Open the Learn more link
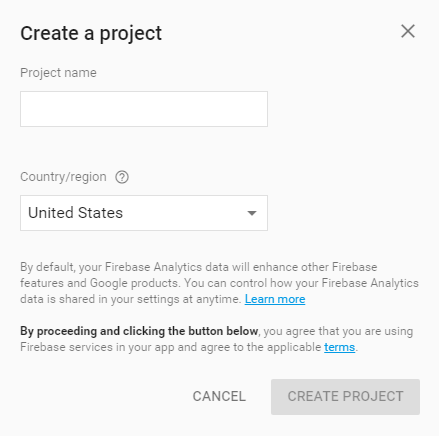Image resolution: width=439 pixels, height=436 pixels. 275,299
